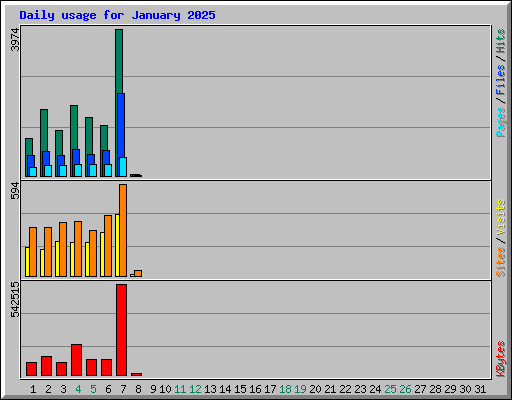
Task: Click the orange Visits bar for day 7
Action: click(123, 230)
